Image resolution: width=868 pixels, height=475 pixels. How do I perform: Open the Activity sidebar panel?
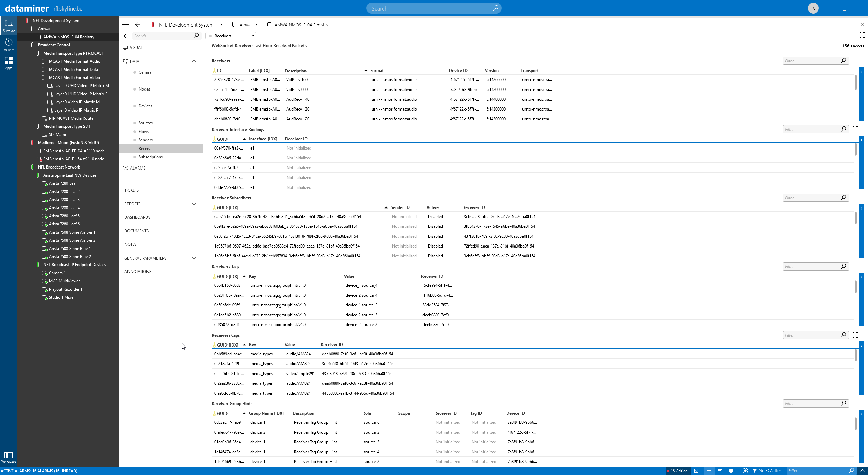coord(8,44)
